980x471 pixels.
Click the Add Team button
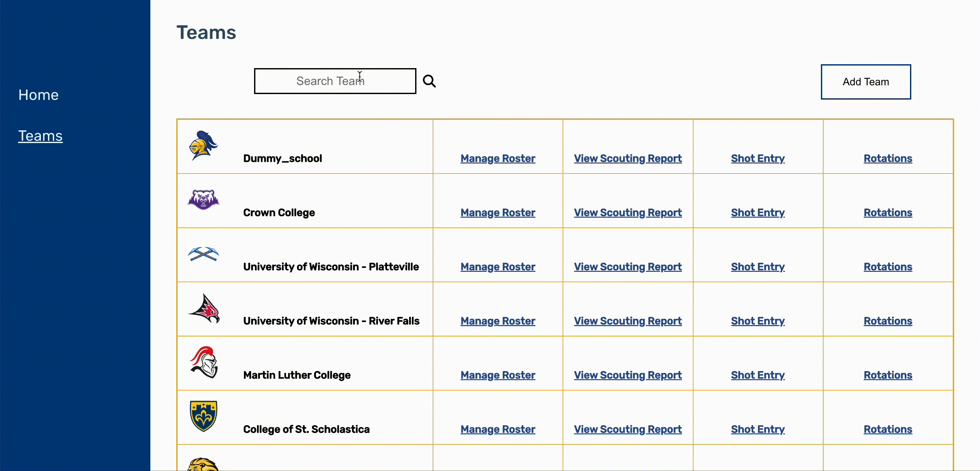pos(866,81)
